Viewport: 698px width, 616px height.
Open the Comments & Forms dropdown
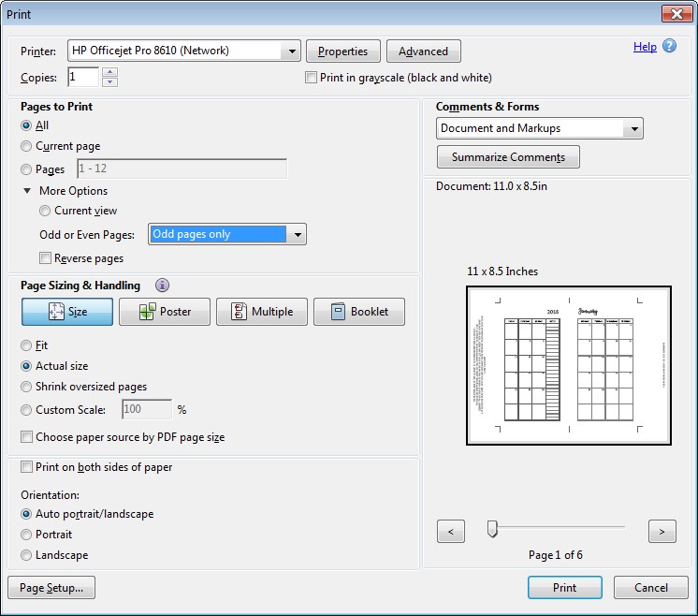(x=634, y=128)
